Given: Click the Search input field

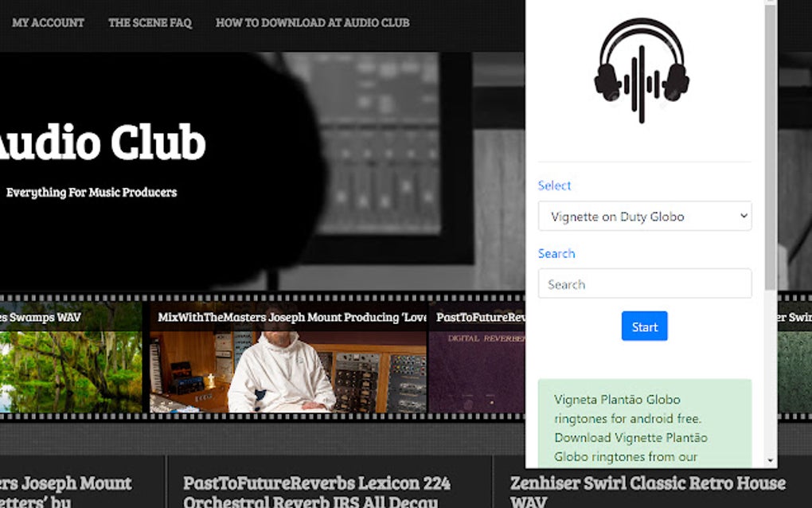Looking at the screenshot, I should pyautogui.click(x=644, y=283).
